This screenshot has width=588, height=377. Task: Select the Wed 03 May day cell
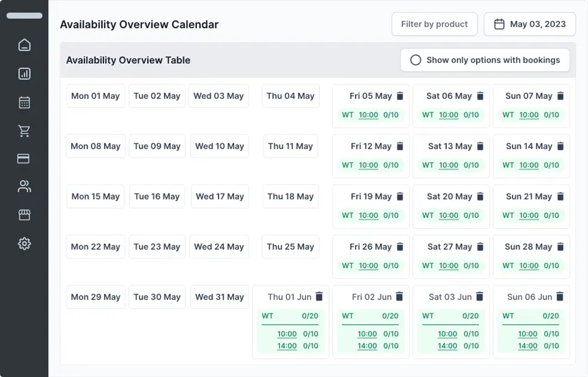click(x=219, y=96)
